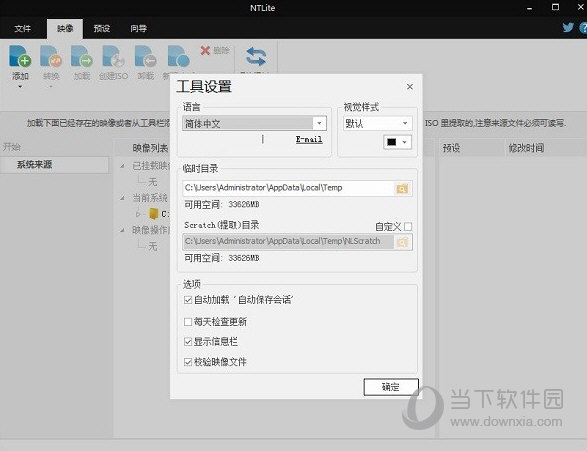Viewport: 587px width, 451px height.
Task: Tick the 自定义 scratch directory checkbox
Action: point(408,226)
